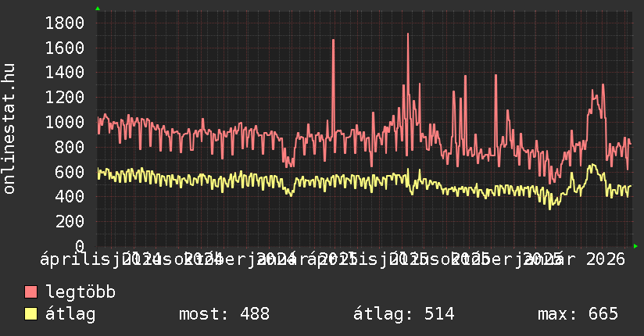Click the red legtöbb legend swatch
Screen dimensions: 644x336
[31, 292]
